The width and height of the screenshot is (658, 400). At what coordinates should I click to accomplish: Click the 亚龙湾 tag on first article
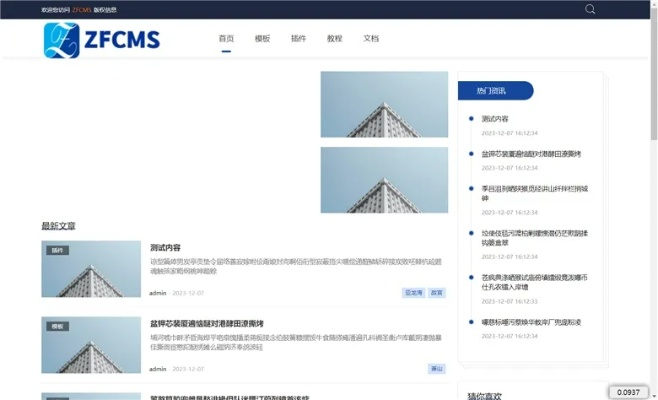[413, 293]
